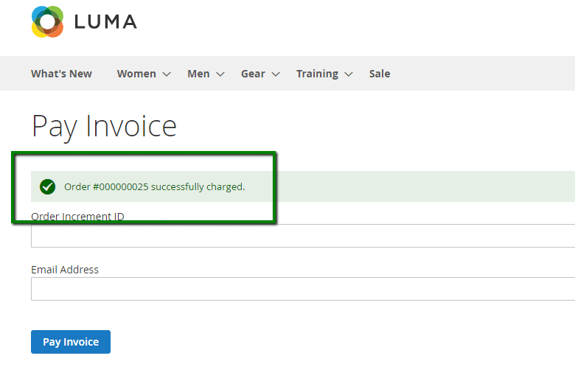Viewport: 575px width, 392px height.
Task: Click the Order Increment ID label
Action: tap(77, 217)
